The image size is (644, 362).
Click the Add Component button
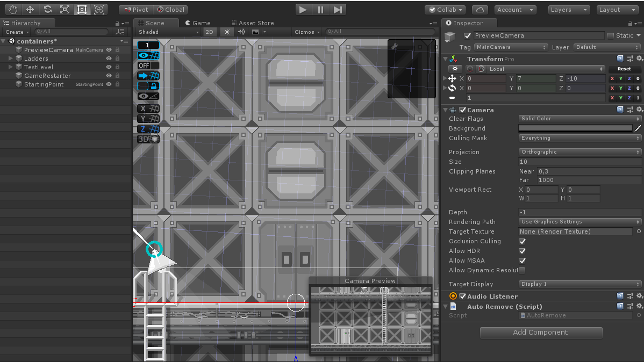541,332
